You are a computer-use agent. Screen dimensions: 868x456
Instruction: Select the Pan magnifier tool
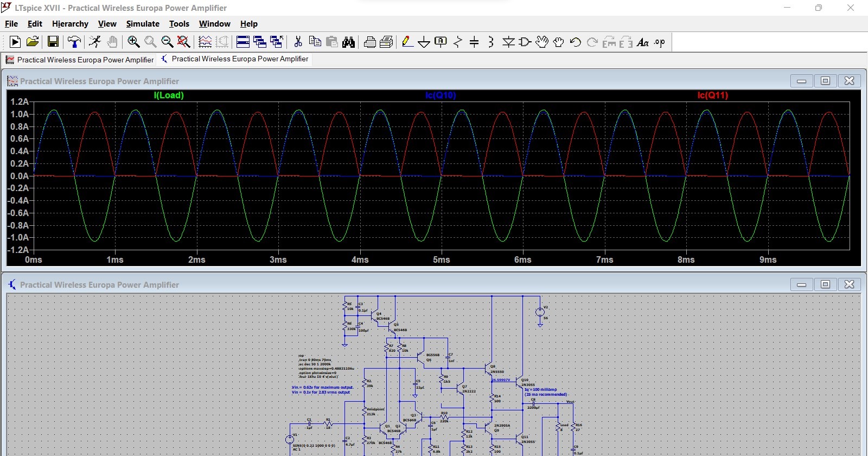(x=150, y=42)
